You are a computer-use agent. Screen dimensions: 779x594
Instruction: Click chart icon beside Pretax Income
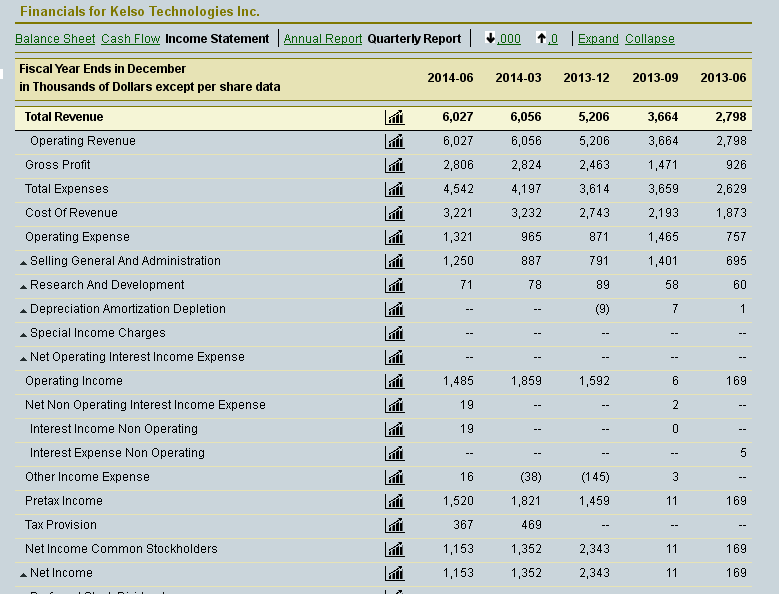tap(395, 501)
